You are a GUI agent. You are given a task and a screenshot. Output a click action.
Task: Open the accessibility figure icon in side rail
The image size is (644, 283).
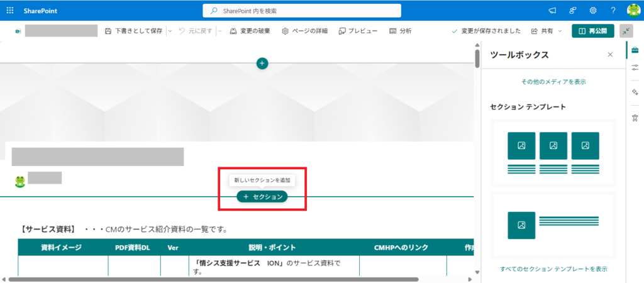[635, 118]
